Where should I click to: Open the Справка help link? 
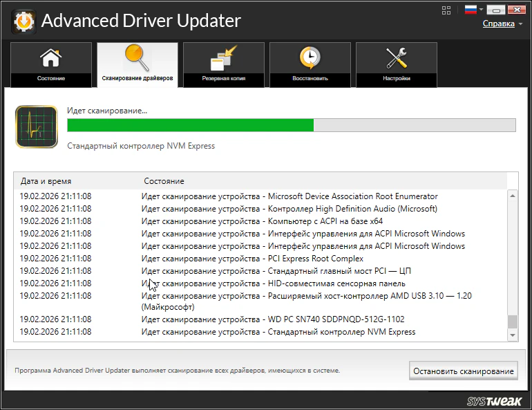pyautogui.click(x=497, y=24)
